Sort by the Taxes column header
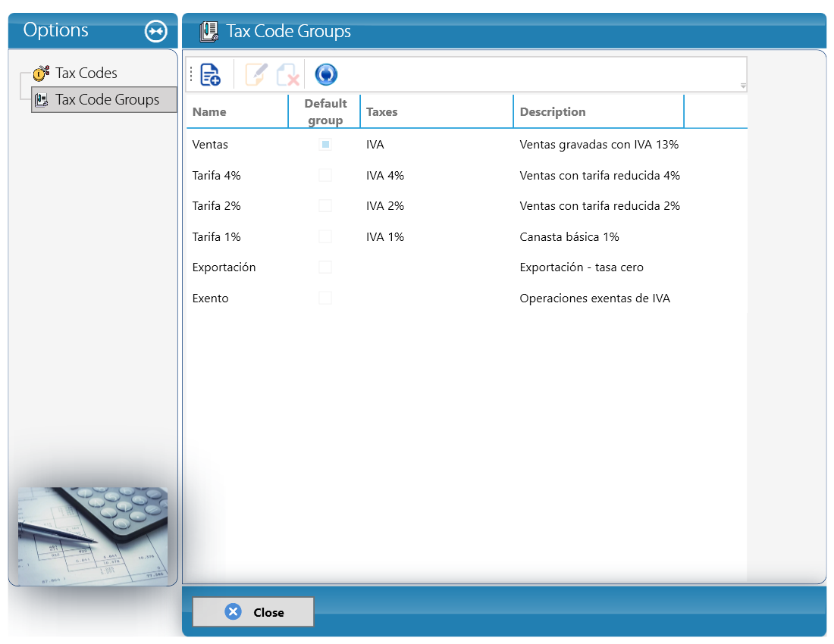Image resolution: width=834 pixels, height=644 pixels. [437, 111]
